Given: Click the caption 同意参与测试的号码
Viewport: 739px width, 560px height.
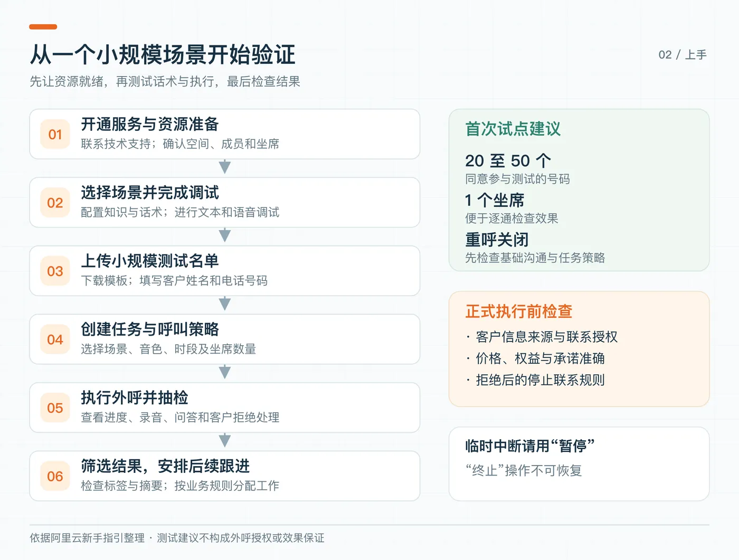Looking at the screenshot, I should pos(517,179).
